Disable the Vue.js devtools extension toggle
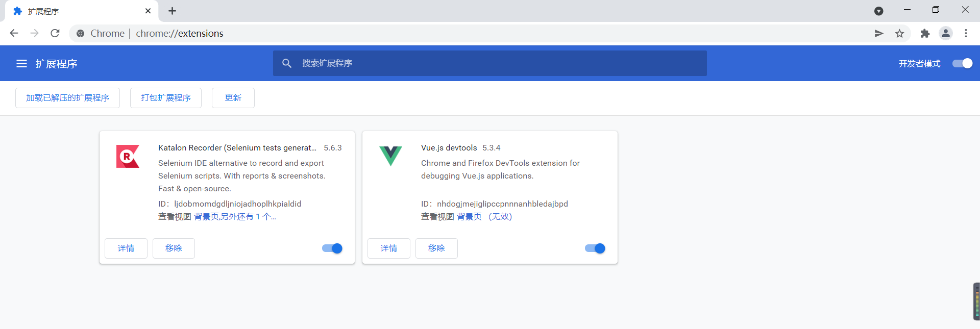Screen dimensions: 980x329 tap(595, 248)
